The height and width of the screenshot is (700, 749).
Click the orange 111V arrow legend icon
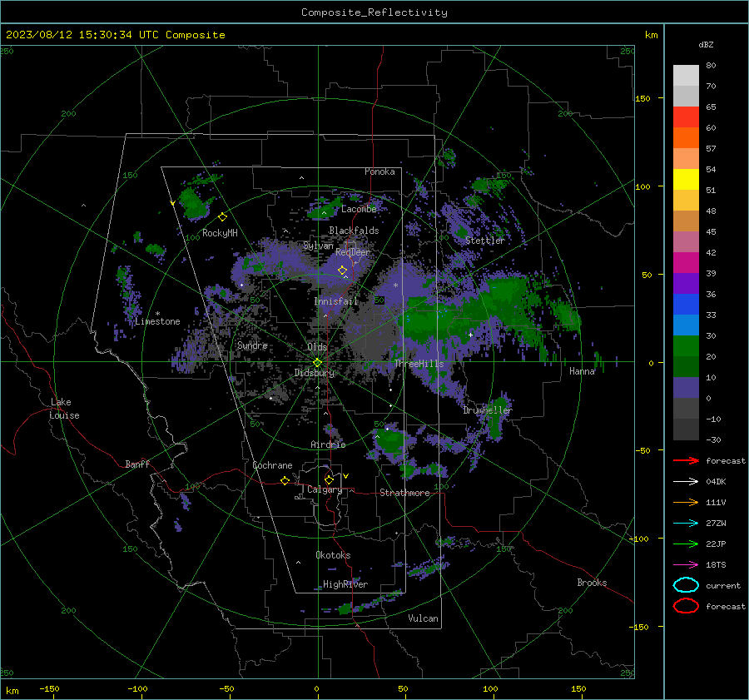coord(686,503)
